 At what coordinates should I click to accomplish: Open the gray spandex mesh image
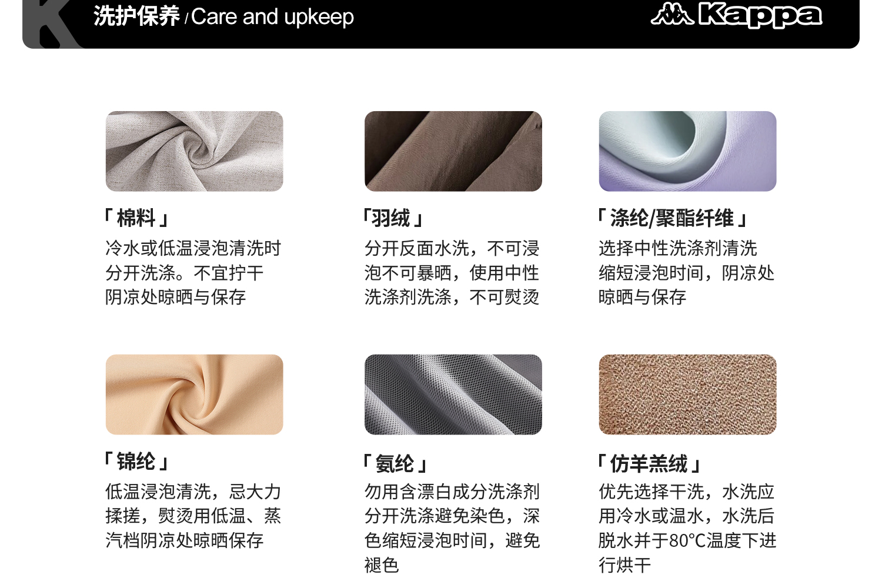click(x=453, y=395)
